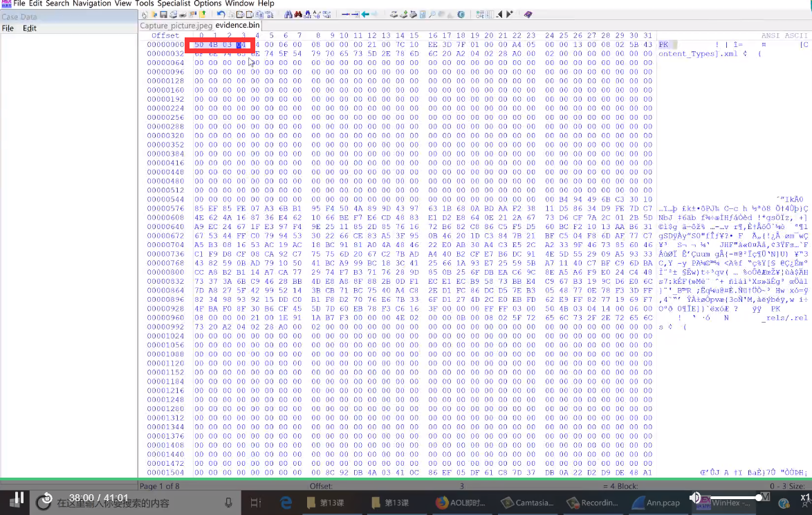Select offset row 00000544
Image resolution: width=812 pixels, height=515 pixels.
point(165,199)
